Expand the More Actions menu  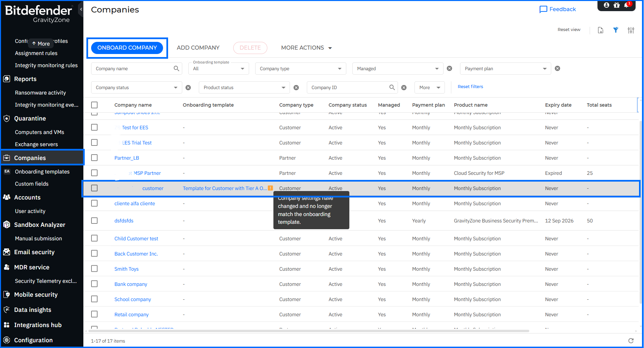coord(306,48)
